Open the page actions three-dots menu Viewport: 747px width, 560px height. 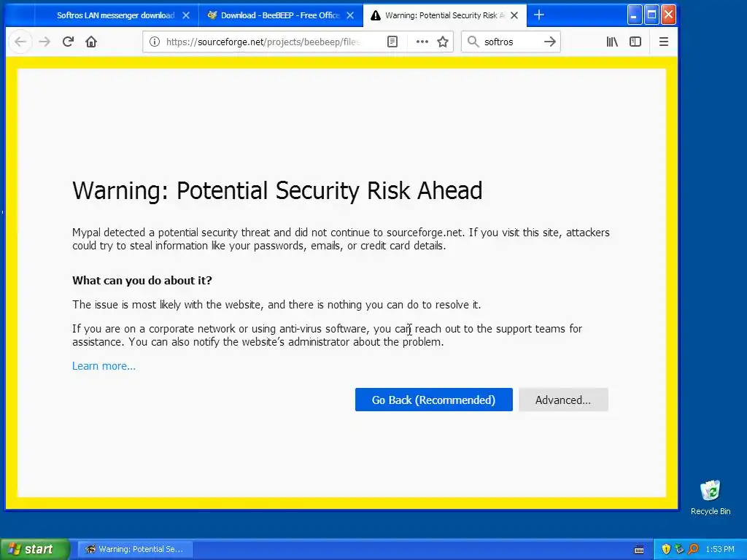(x=422, y=42)
